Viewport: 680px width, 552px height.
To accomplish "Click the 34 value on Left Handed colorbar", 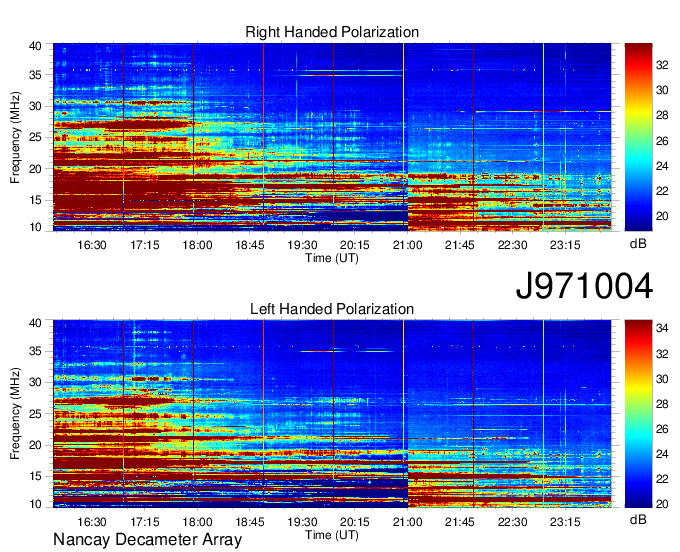I will 662,328.
